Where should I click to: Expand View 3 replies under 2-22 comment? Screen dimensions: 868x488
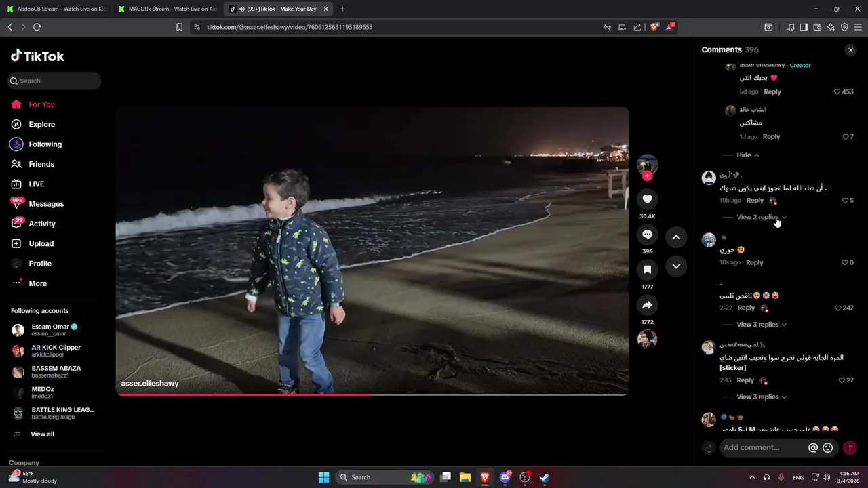point(762,325)
